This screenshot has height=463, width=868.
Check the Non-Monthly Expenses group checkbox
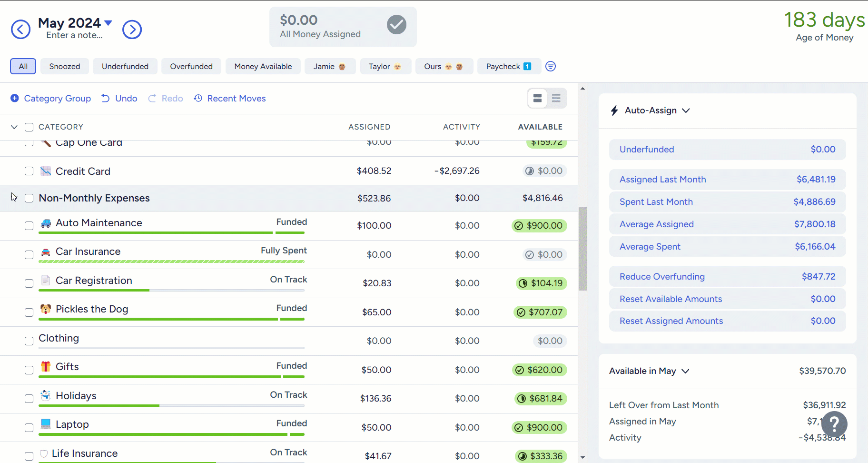29,198
